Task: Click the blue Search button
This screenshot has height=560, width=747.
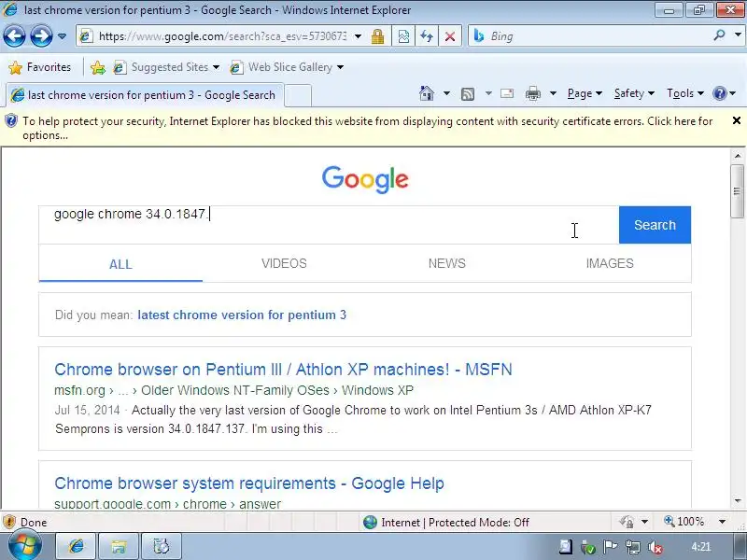Action: 655,225
